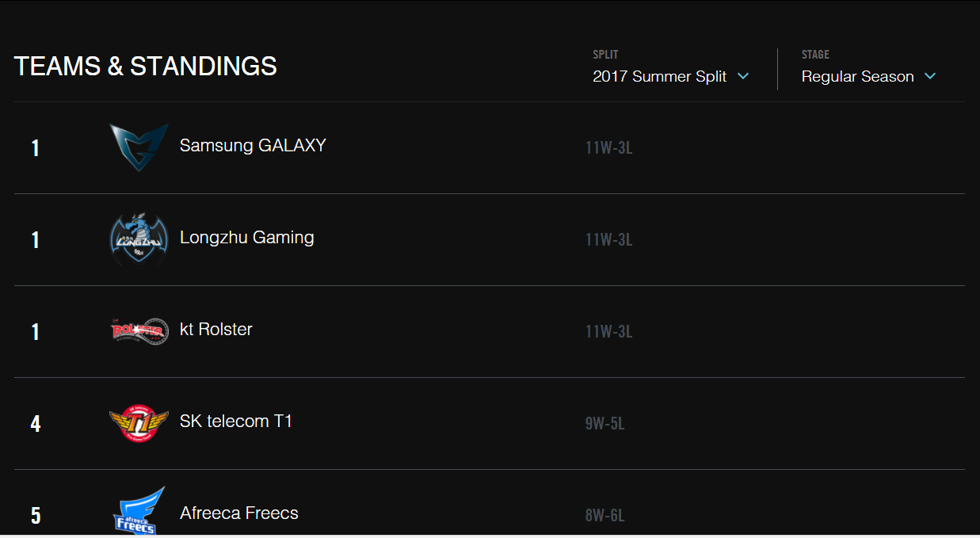Click the Afreeca Freecs team logo
The width and height of the screenshot is (980, 538).
(x=139, y=511)
